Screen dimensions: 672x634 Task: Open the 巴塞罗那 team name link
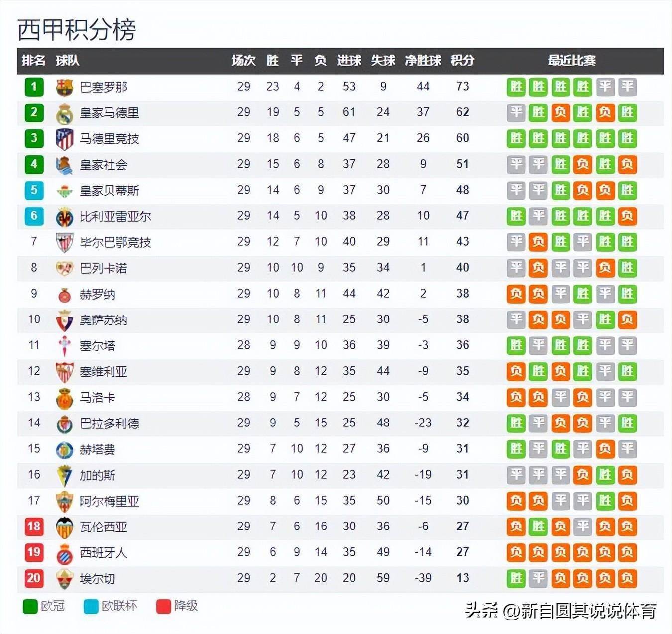pyautogui.click(x=104, y=87)
